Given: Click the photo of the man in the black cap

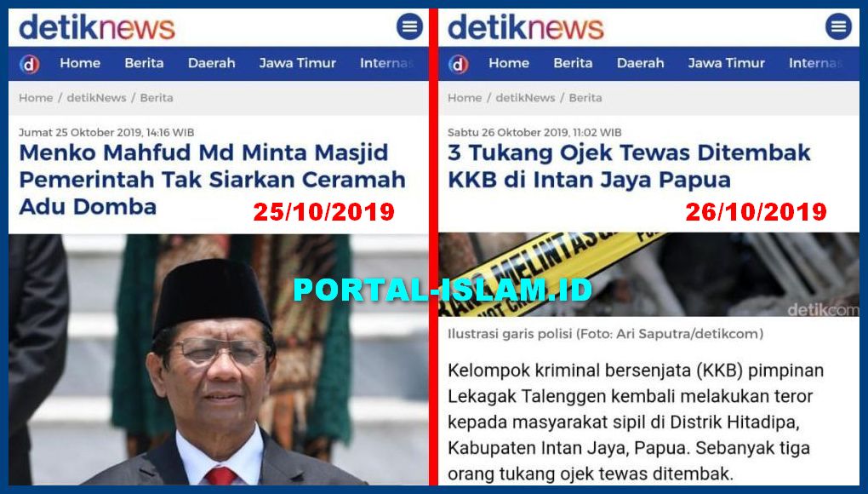Looking at the screenshot, I should tap(218, 359).
